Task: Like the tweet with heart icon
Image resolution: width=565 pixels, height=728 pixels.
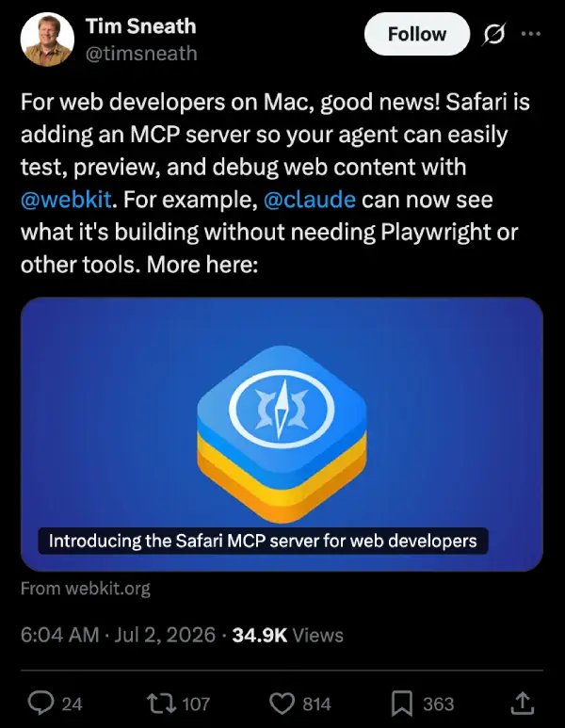Action: [282, 704]
